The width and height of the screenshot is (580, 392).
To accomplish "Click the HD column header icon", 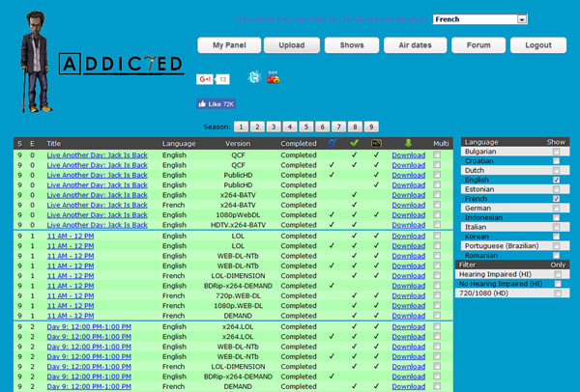I will [x=377, y=143].
